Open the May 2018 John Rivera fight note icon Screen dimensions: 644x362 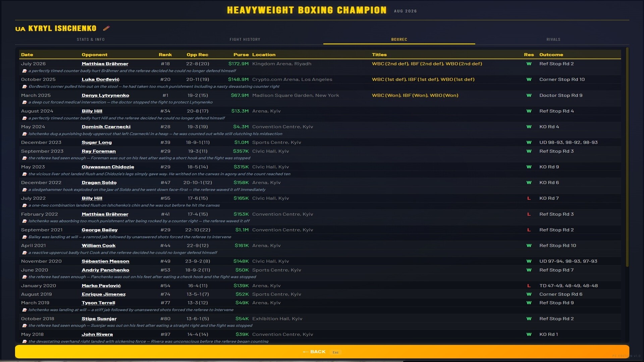coord(25,341)
